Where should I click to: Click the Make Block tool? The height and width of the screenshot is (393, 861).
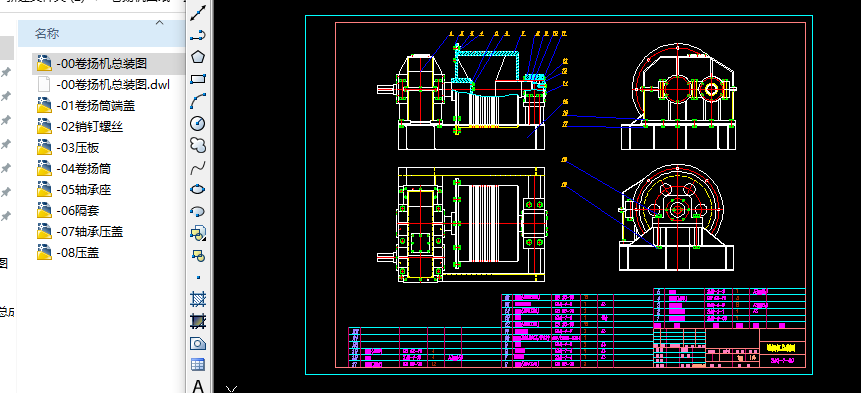198,255
